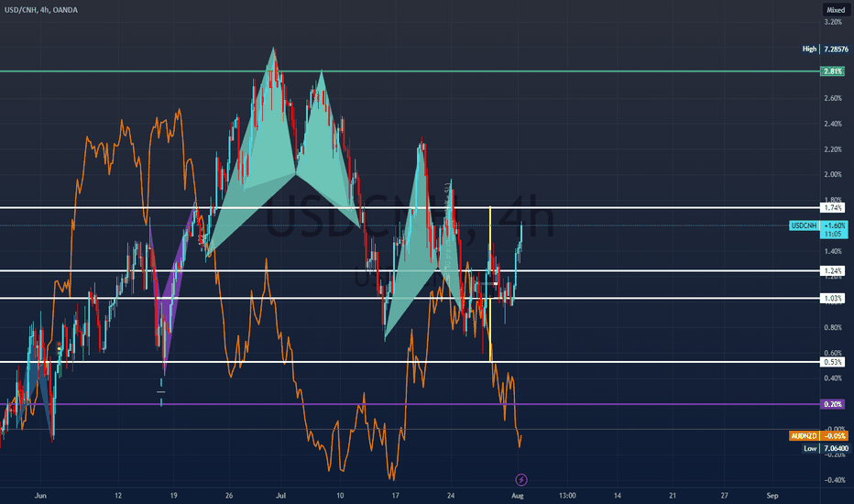
Task: Click the High 7.28576 marker
Action: coord(825,49)
